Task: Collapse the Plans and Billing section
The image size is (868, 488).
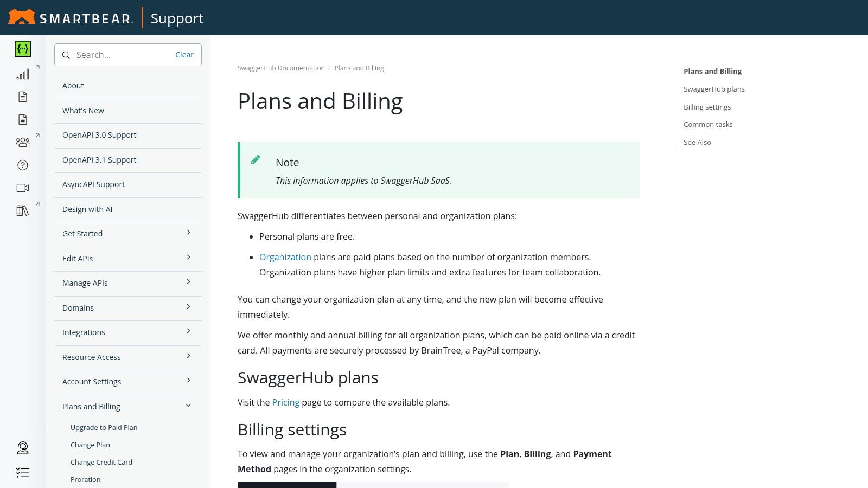Action: pyautogui.click(x=188, y=406)
